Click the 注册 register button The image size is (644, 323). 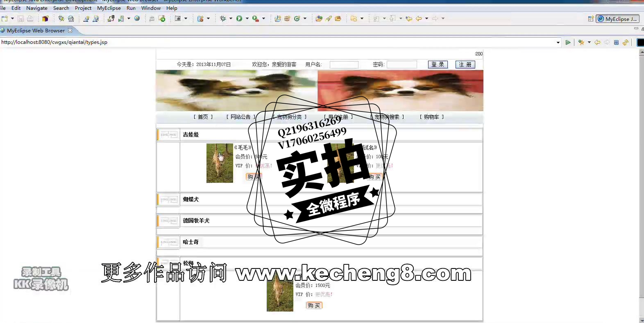(465, 64)
